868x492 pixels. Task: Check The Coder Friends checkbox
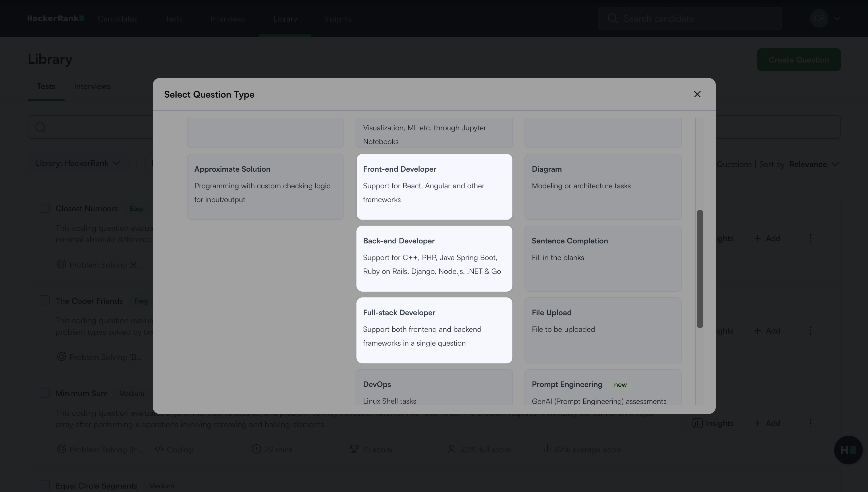tap(45, 301)
